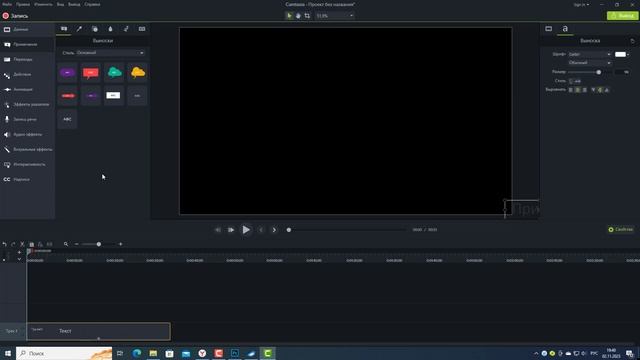The image size is (640, 360).
Task: Start recording with the red Запись button
Action: (x=15, y=16)
